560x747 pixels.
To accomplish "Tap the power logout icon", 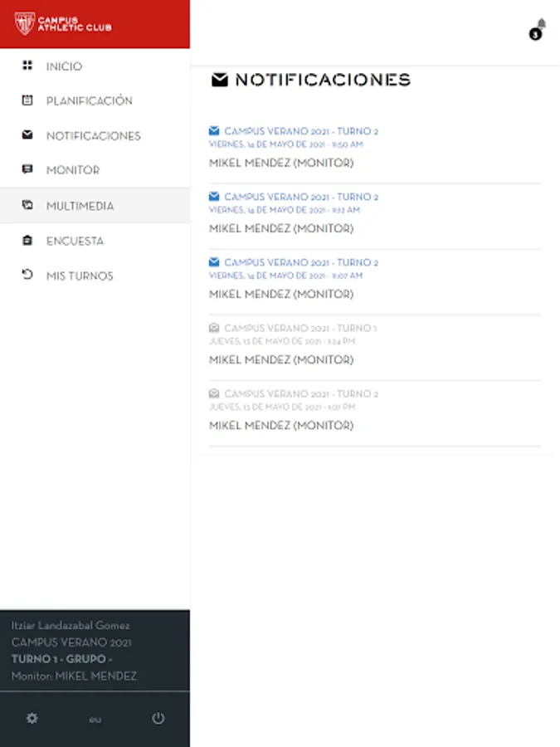I will pos(158,718).
